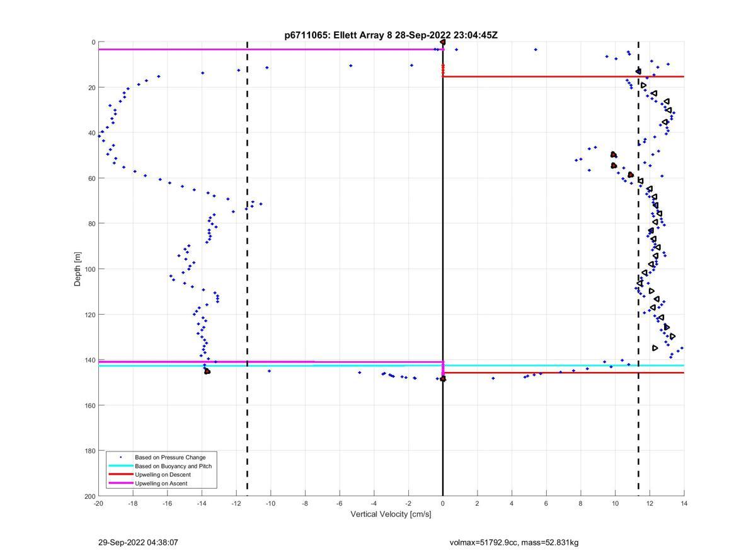Click legend entry "Upwelling on Ascent"
This screenshot has width=756, height=558.
[x=161, y=484]
